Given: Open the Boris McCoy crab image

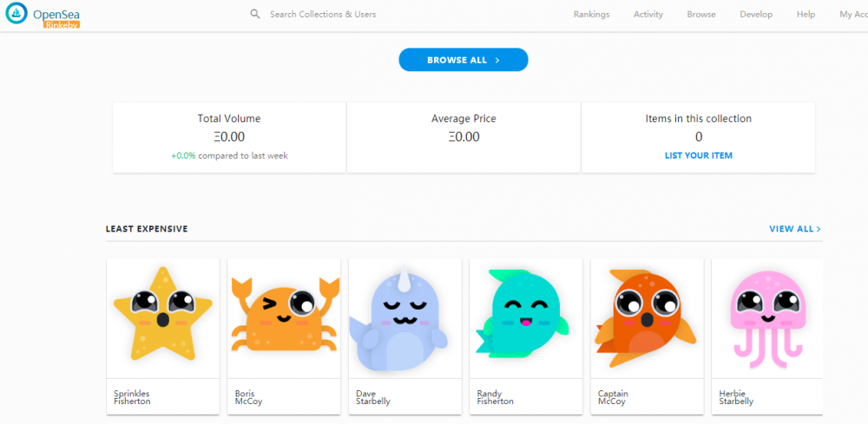Looking at the screenshot, I should 284,316.
